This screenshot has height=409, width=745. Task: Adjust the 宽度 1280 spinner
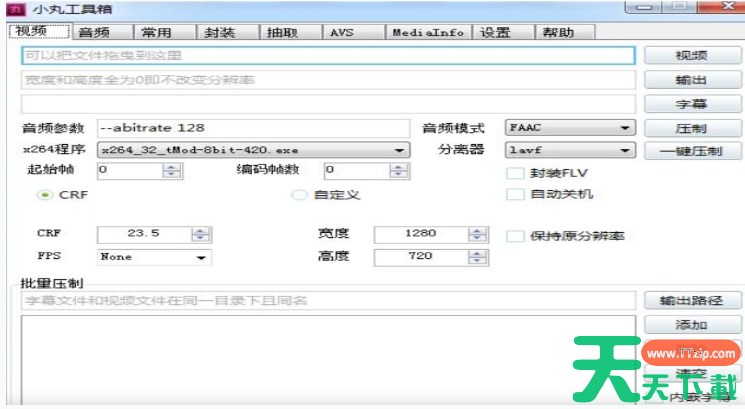tap(478, 234)
